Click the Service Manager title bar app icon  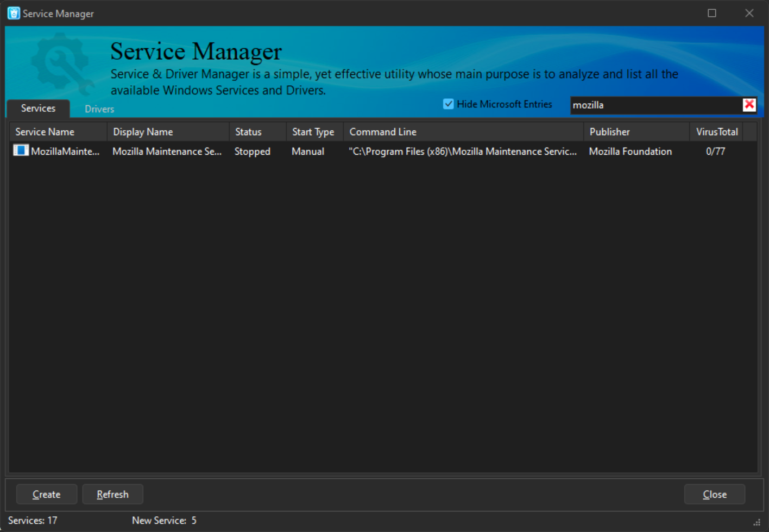coord(14,13)
